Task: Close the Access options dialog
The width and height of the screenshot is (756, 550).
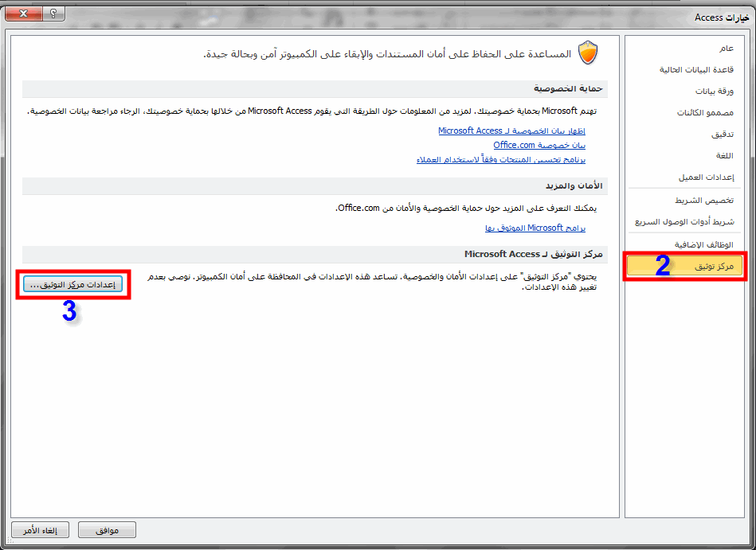Action: (24, 14)
